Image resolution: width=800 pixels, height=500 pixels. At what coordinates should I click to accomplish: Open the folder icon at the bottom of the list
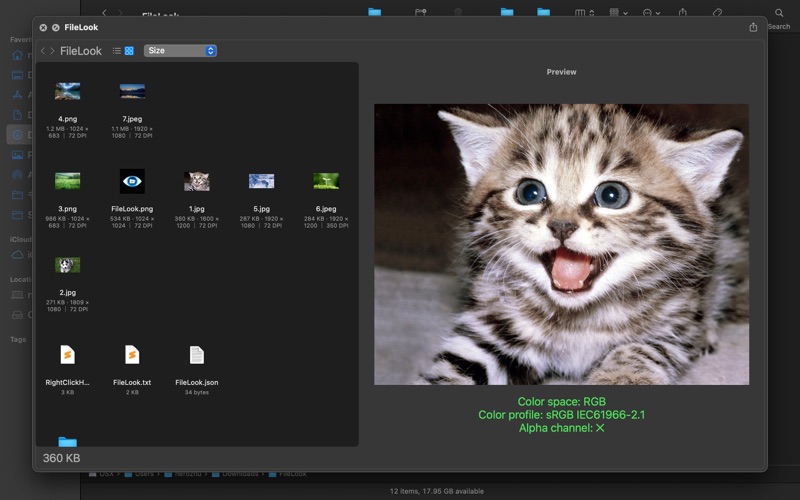pyautogui.click(x=67, y=441)
